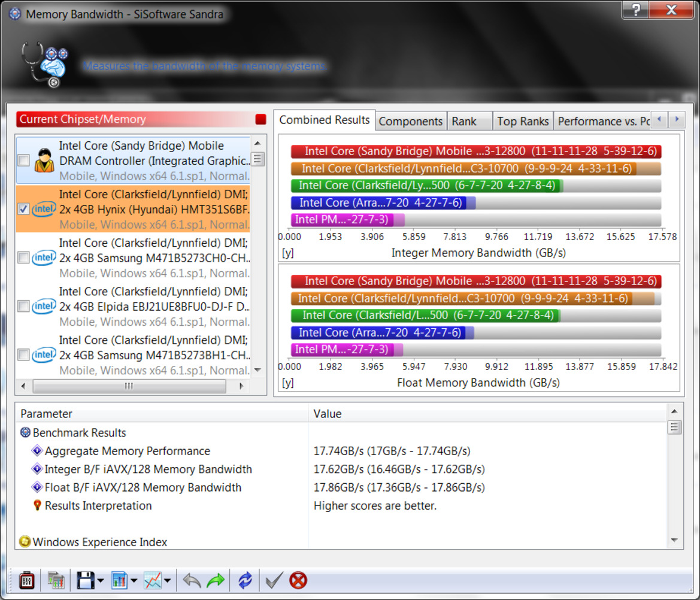Click the bar chart toolbar icon

tap(119, 580)
